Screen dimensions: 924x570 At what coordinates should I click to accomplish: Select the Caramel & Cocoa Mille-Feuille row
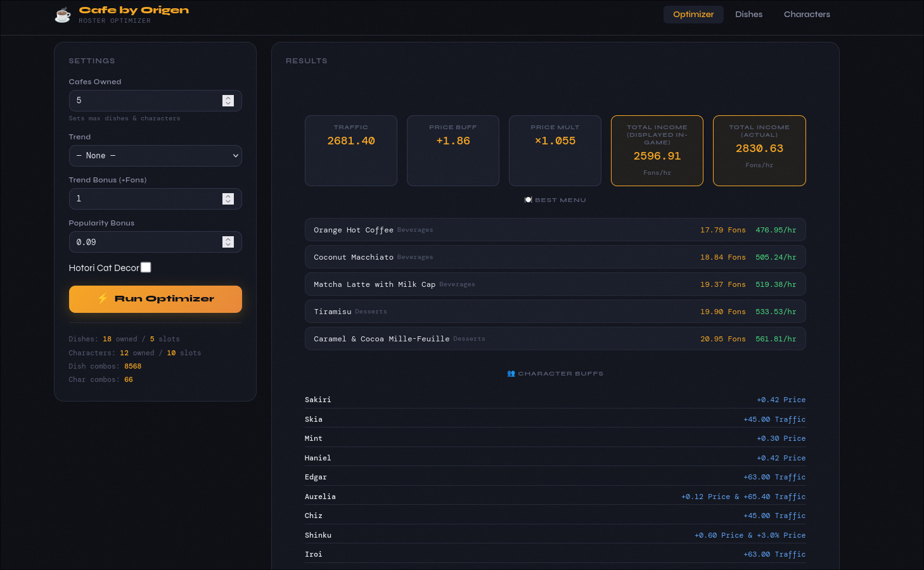pyautogui.click(x=555, y=339)
